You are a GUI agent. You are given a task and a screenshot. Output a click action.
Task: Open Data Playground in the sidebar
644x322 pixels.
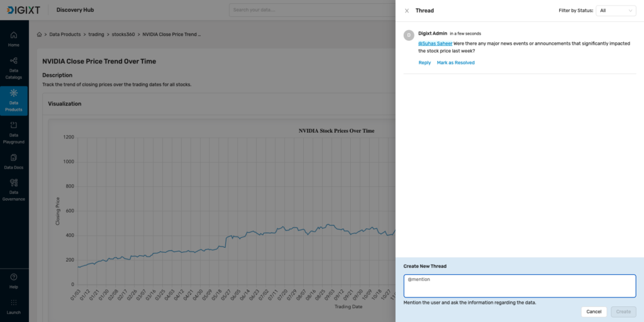click(x=14, y=133)
